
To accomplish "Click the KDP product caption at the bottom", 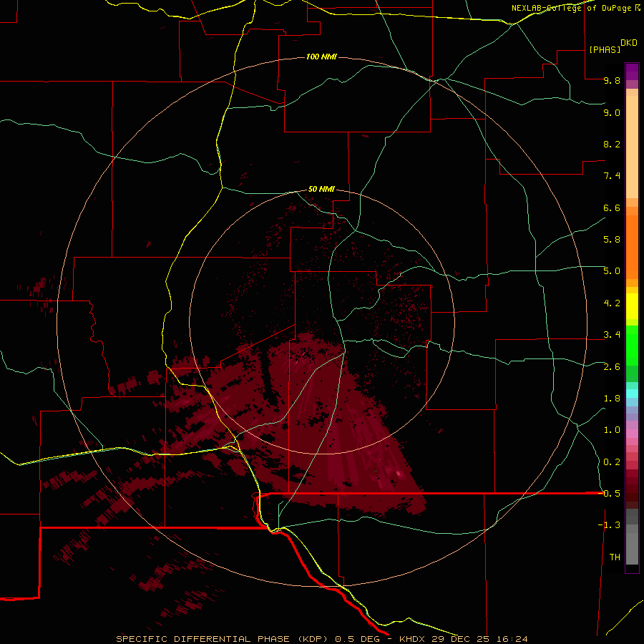I will point(321,639).
